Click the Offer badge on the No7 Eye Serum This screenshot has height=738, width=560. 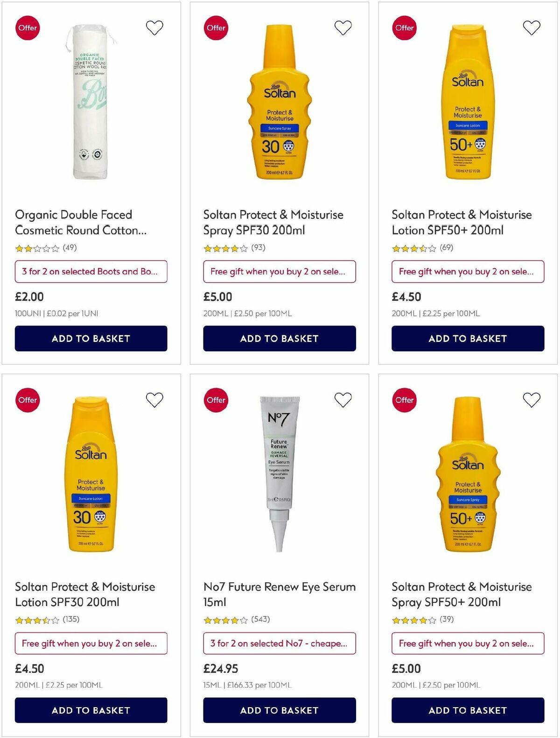216,400
